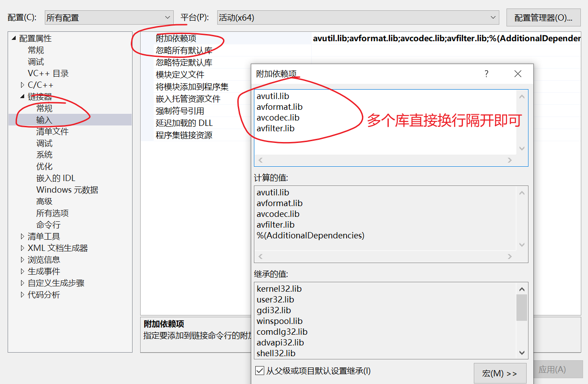
Task: Collapse the 链接器 tree node
Action: (23, 97)
